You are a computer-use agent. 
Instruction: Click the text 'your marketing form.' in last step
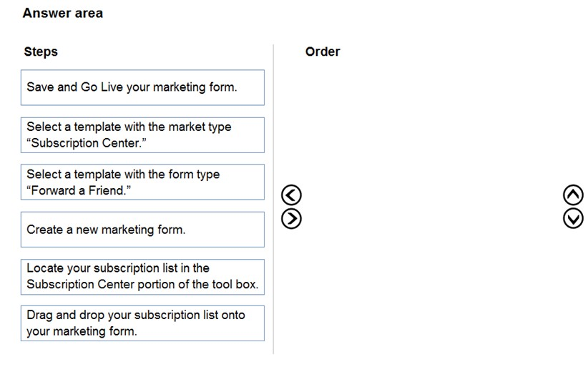coord(82,331)
